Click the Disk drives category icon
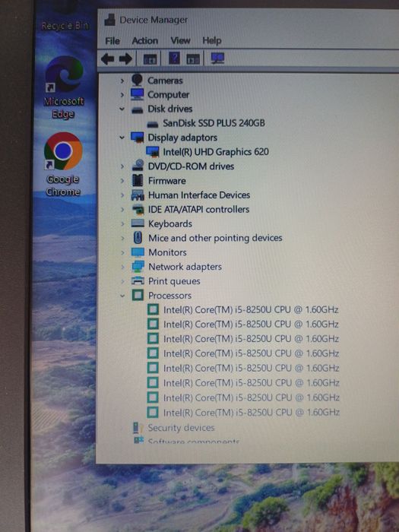Image resolution: width=399 pixels, height=532 pixels. pos(138,110)
